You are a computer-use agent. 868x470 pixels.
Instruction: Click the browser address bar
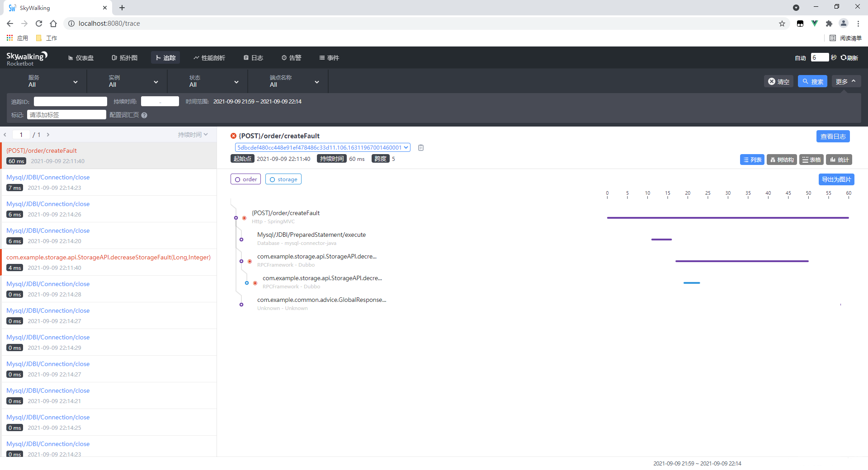click(425, 23)
